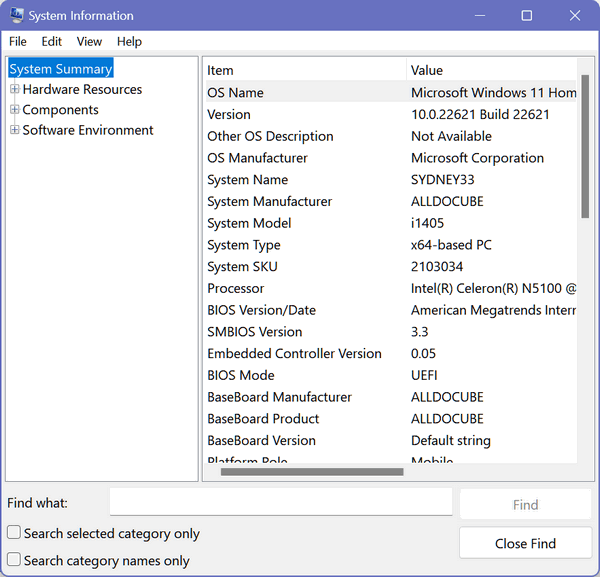600x577 pixels.
Task: Click the SYDNEY33 system name value
Action: coord(443,180)
